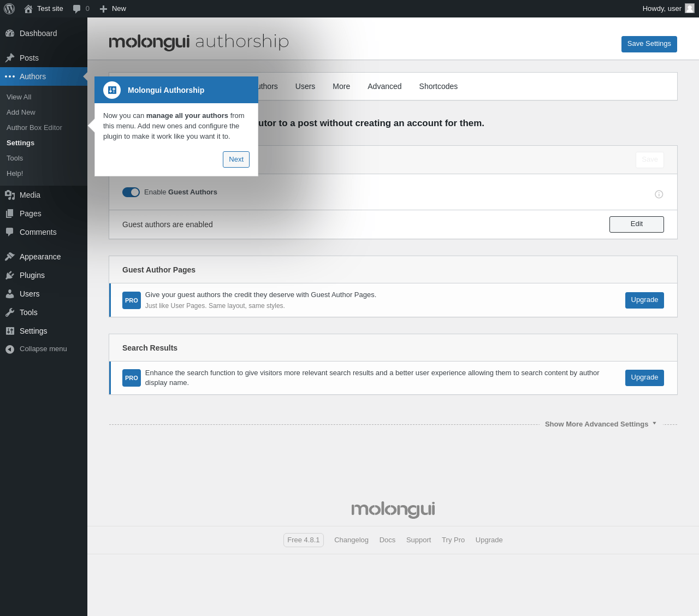699x616 pixels.
Task: Click the Free 4.8.1 version badge
Action: [x=304, y=540]
